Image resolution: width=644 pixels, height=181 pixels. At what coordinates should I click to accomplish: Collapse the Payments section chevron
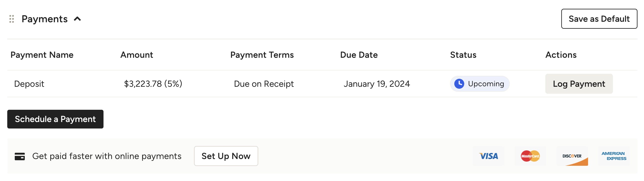(x=77, y=19)
